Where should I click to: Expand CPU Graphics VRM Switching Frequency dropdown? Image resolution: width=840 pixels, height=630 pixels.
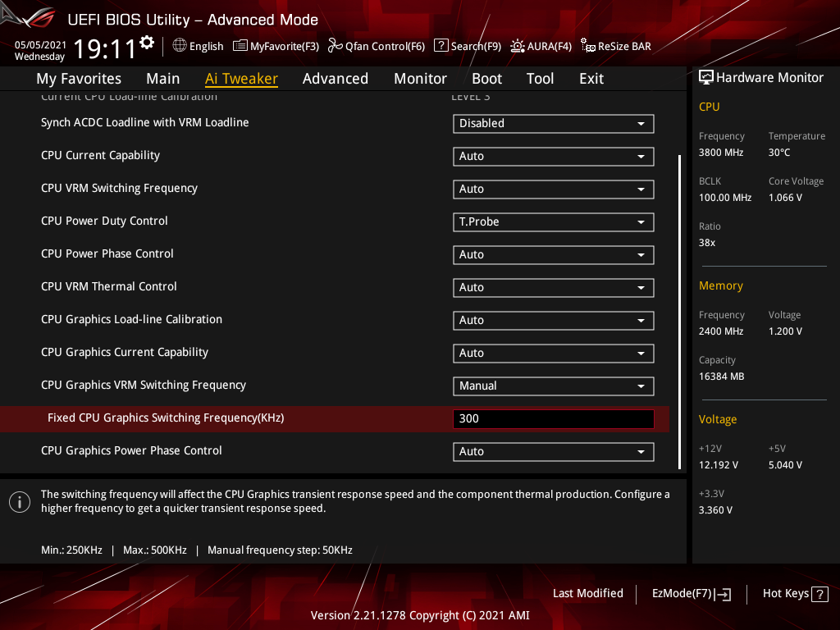click(553, 386)
